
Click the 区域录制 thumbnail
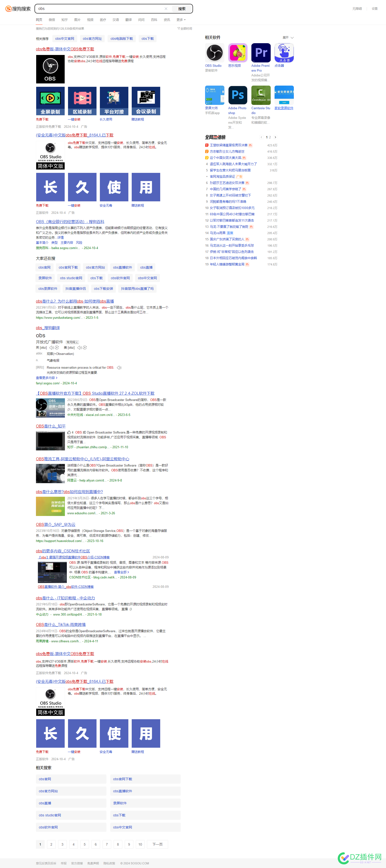click(x=82, y=101)
